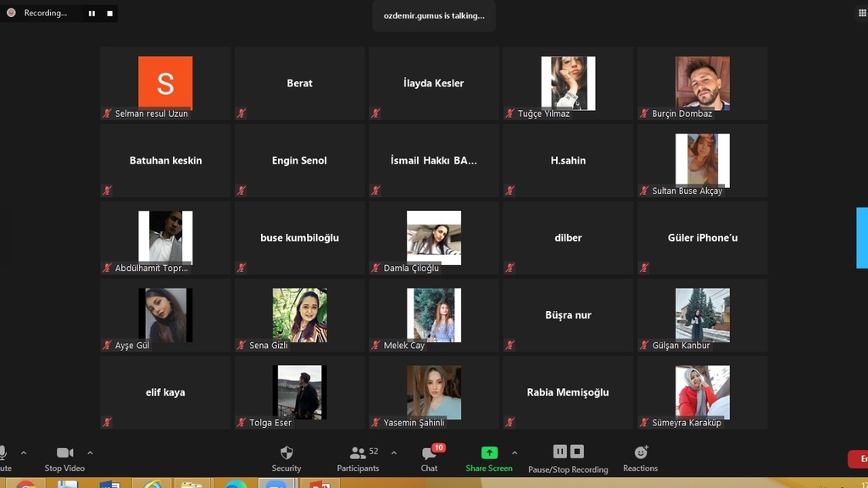
Task: Click the ozdemir.gumus is talking banner
Action: click(434, 15)
